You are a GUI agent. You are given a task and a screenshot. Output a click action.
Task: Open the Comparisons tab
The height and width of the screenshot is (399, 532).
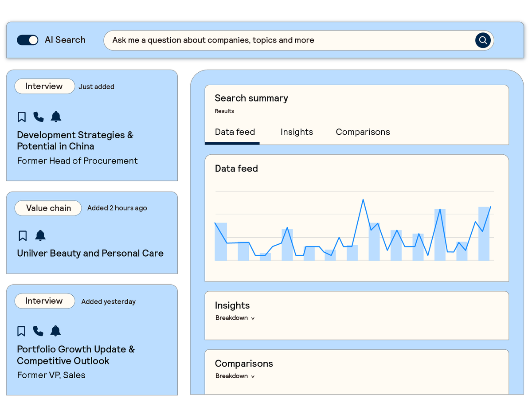pyautogui.click(x=363, y=132)
